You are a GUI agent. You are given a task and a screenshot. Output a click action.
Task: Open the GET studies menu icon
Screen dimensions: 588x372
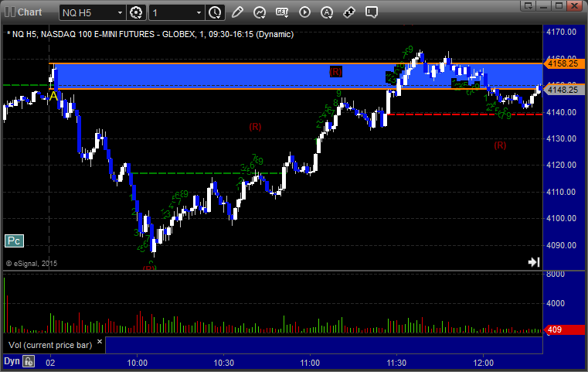(282, 12)
